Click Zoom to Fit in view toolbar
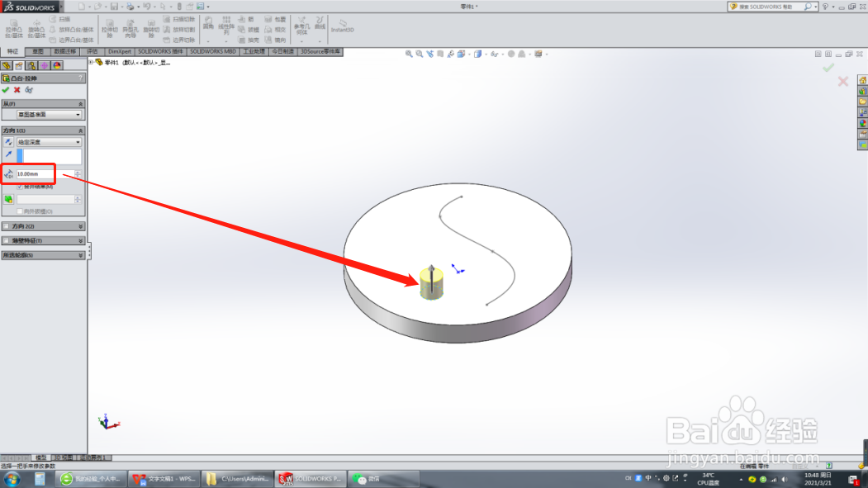The width and height of the screenshot is (868, 488). (409, 54)
